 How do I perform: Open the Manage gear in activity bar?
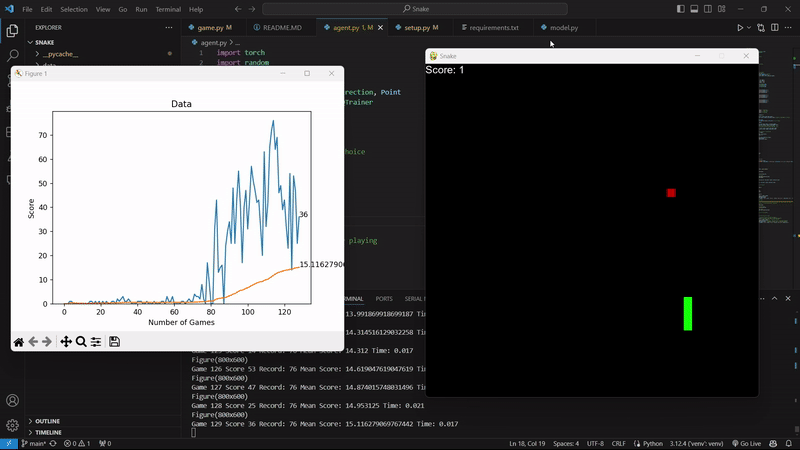click(x=13, y=425)
